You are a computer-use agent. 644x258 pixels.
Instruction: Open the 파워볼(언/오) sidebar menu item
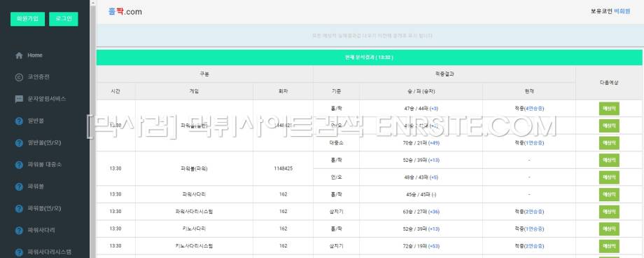[x=45, y=209]
